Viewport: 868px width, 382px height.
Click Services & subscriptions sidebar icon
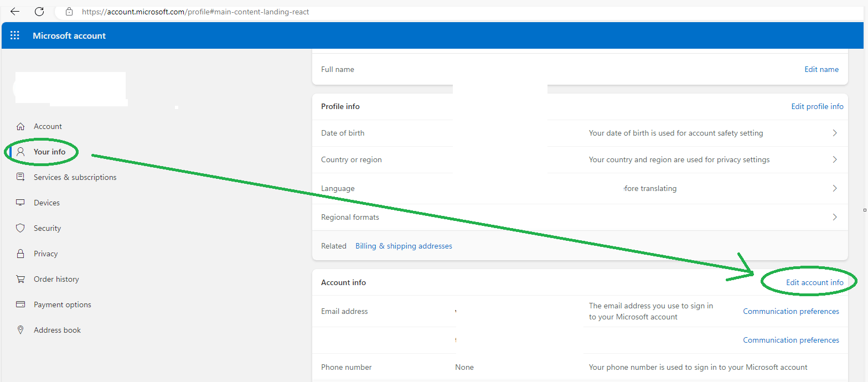[x=20, y=177]
